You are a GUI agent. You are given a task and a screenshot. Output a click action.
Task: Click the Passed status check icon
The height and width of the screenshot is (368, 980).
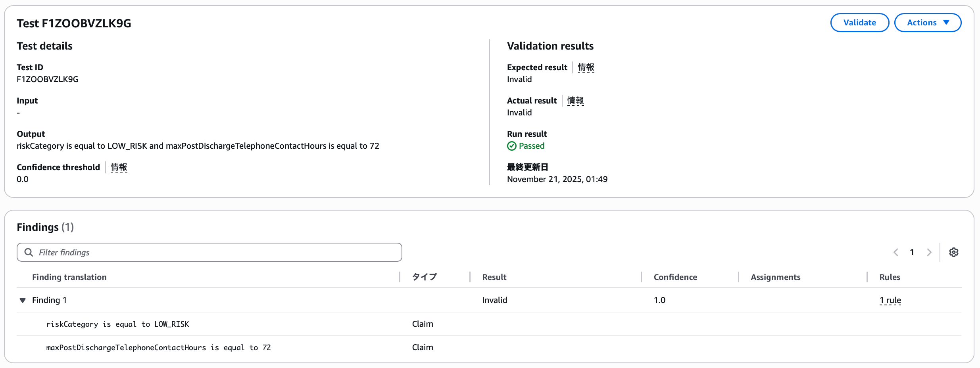tap(512, 146)
